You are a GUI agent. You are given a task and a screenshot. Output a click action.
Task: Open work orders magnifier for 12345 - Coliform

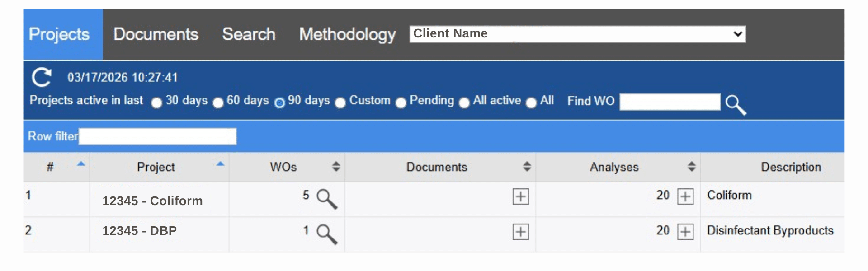click(327, 199)
